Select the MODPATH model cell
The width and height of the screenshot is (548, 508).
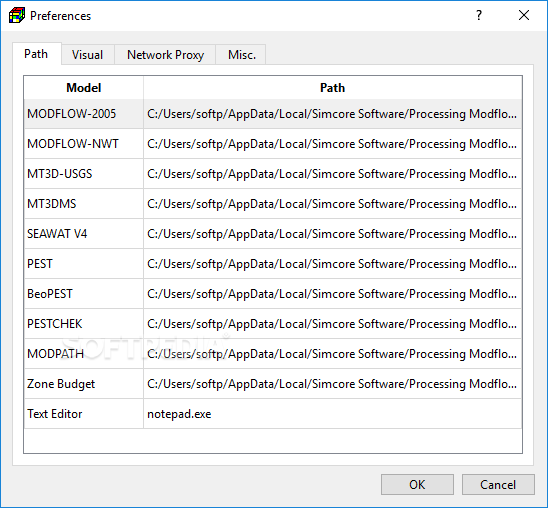point(84,354)
